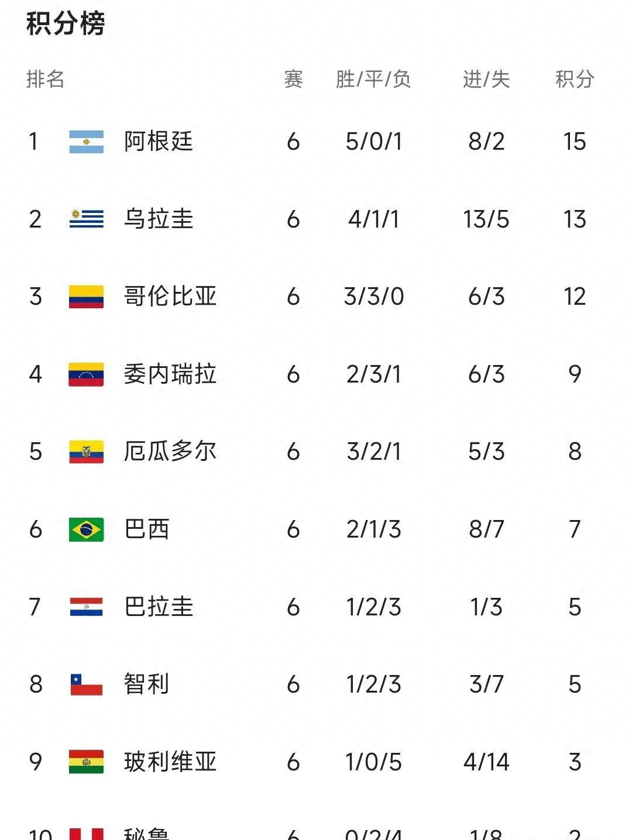Screen dimensions: 632x840
Task: Click the 积分 column header
Action: (574, 79)
